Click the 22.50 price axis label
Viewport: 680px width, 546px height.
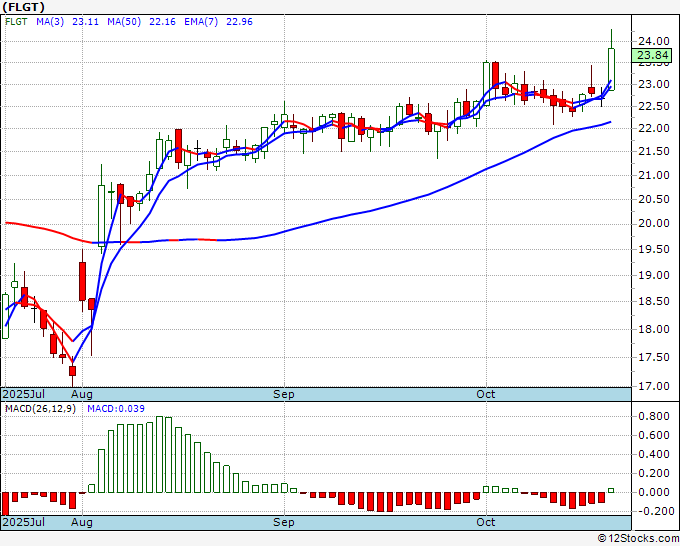[654, 106]
